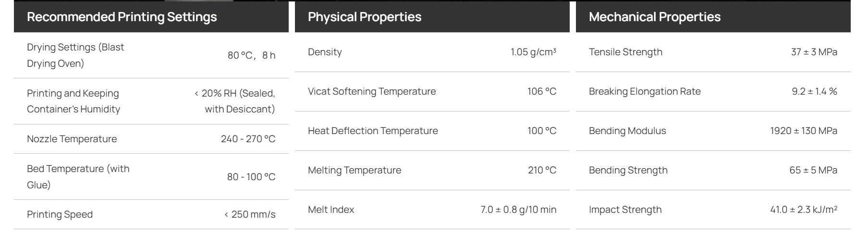Select the Nozzle Temperature label

point(72,139)
